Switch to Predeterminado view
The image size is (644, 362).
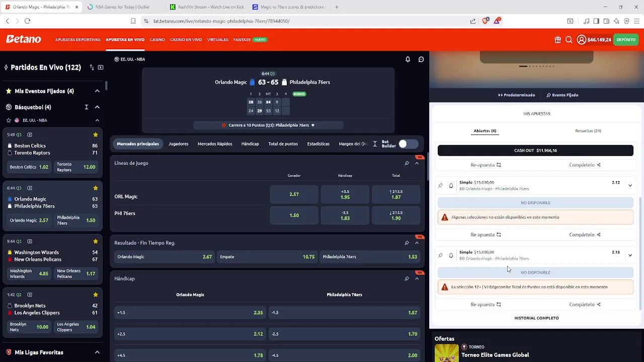pos(516,95)
